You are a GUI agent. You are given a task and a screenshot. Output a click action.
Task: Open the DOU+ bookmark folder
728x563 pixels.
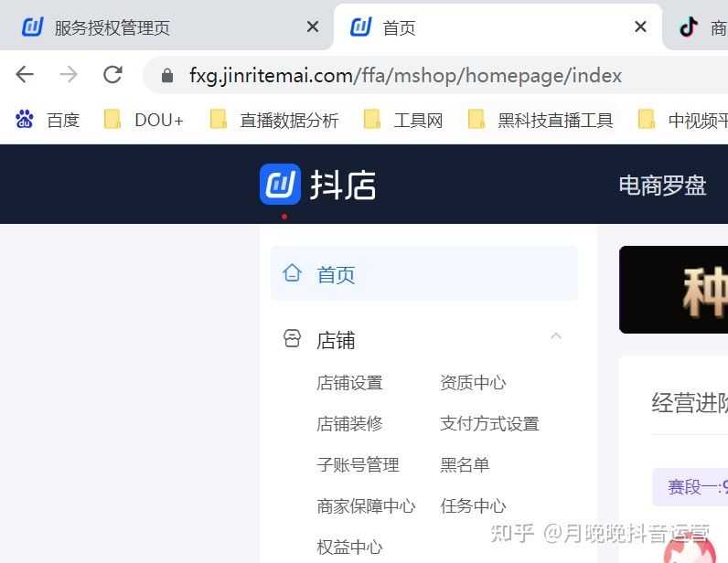click(144, 121)
